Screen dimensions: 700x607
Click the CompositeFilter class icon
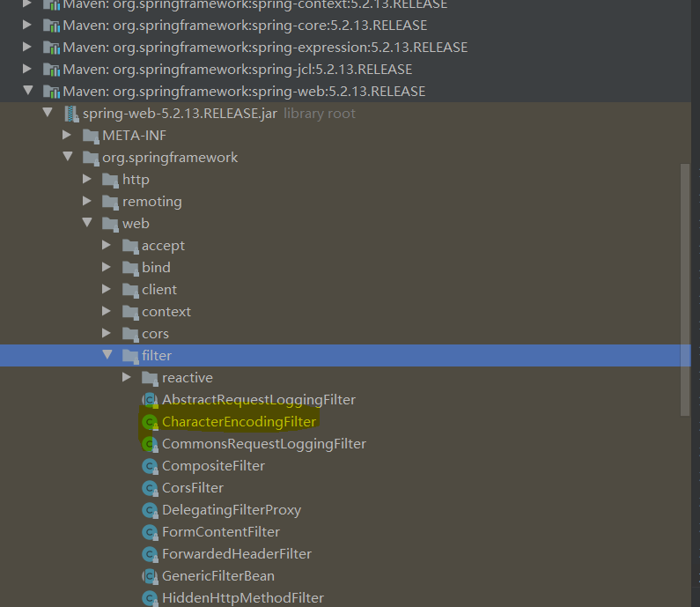(x=150, y=466)
